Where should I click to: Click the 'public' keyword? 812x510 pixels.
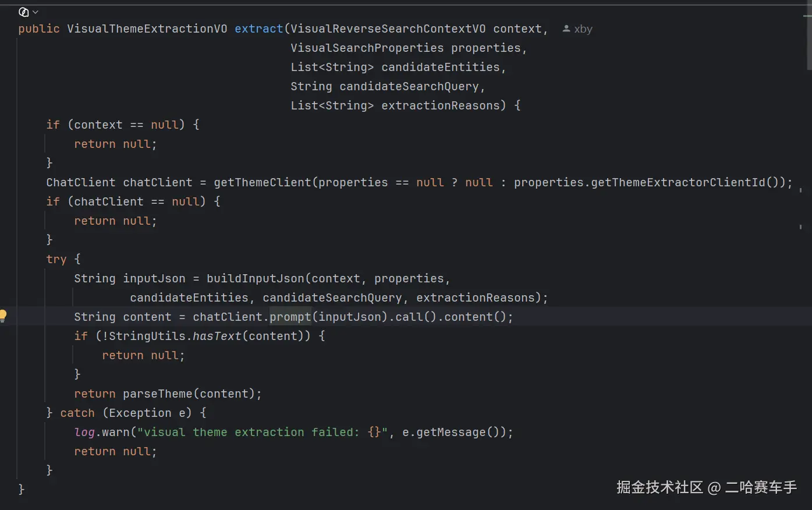39,29
